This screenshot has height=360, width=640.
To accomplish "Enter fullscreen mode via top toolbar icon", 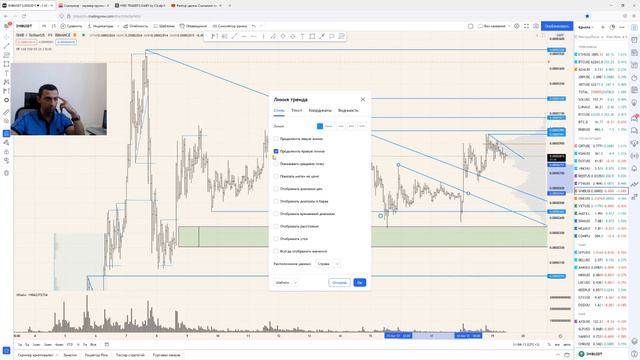I will (527, 26).
